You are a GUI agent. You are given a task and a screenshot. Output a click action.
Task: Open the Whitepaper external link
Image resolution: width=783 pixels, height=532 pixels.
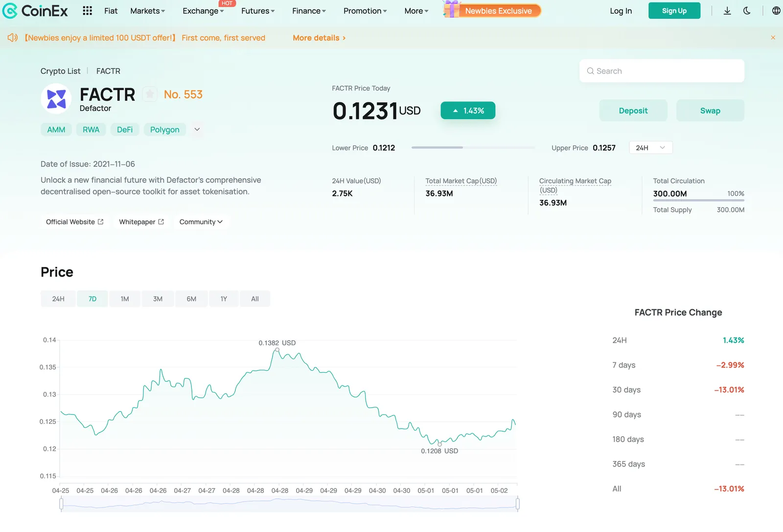coord(141,222)
